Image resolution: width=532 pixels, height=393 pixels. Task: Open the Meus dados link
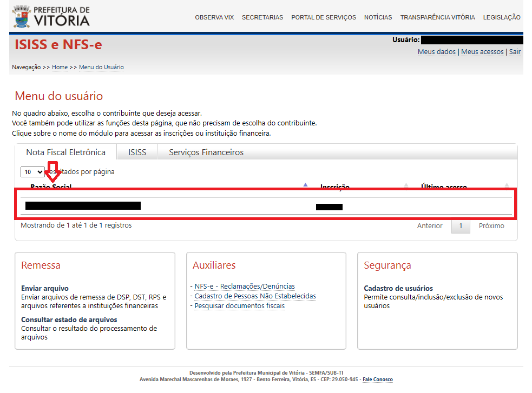[436, 52]
